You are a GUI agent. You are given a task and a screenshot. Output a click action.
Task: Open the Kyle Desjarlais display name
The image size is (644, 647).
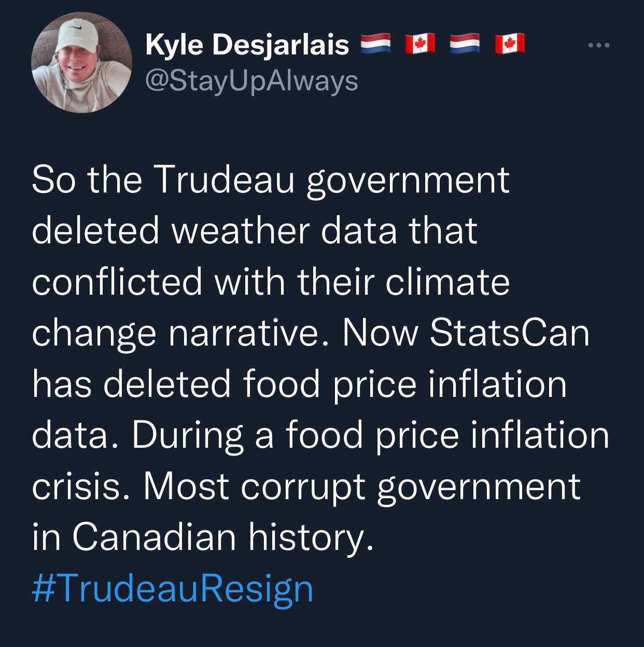tap(247, 46)
